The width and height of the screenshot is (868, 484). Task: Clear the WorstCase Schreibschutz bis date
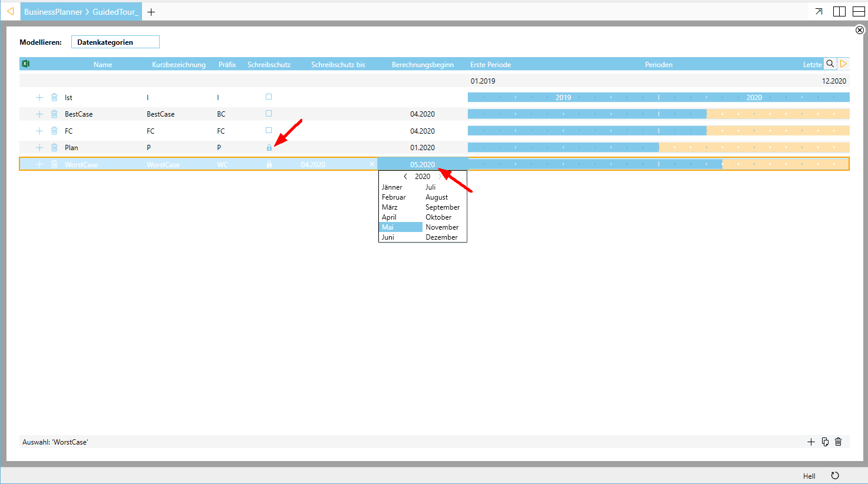pos(372,164)
